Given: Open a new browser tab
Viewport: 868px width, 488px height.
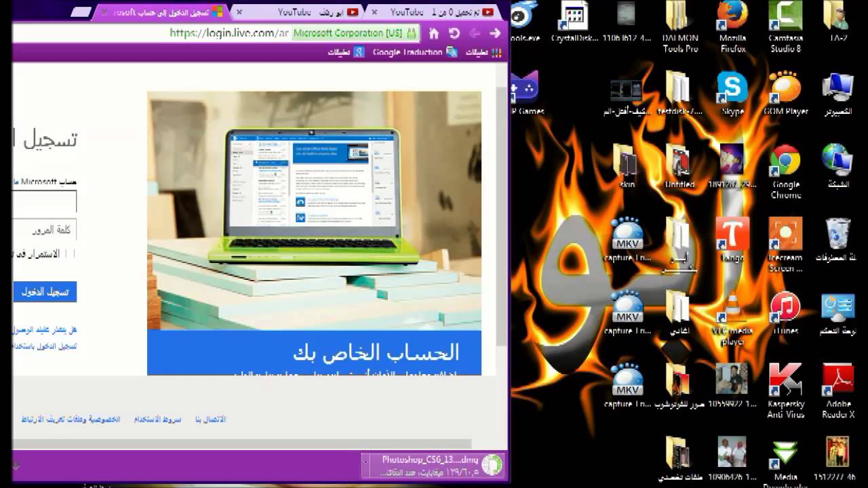Looking at the screenshot, I should coord(81,12).
